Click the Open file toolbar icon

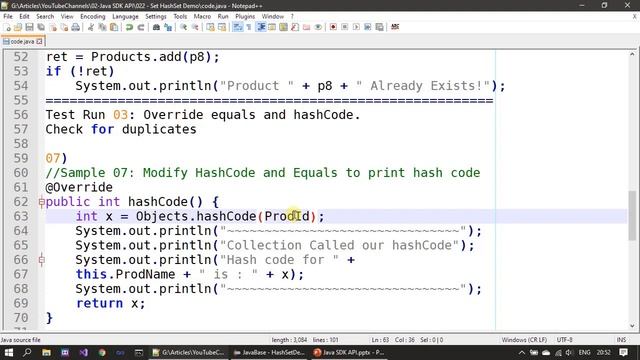(18, 27)
